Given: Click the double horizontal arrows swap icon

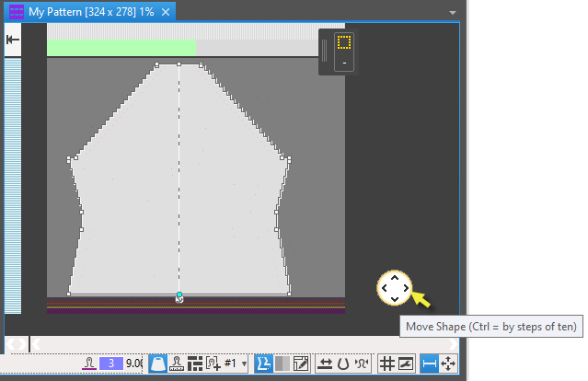Looking at the screenshot, I should coord(324,364).
